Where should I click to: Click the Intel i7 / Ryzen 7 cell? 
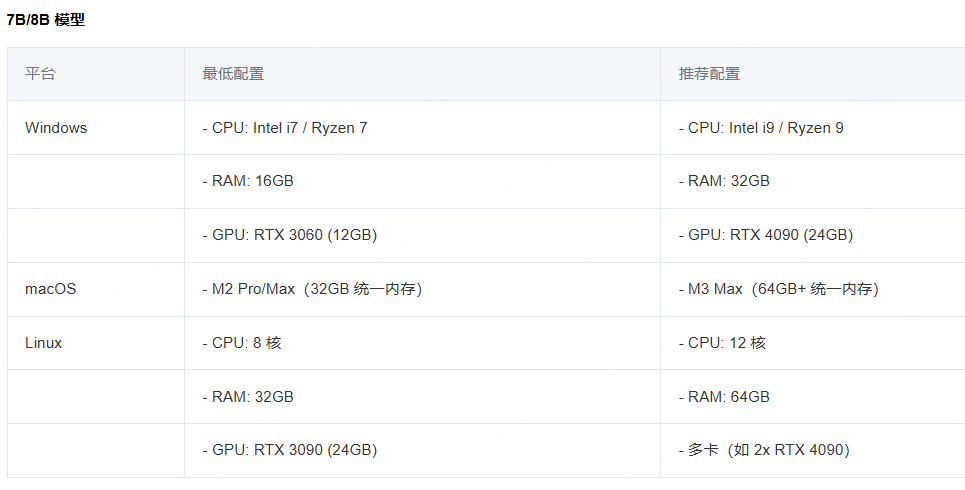(285, 128)
